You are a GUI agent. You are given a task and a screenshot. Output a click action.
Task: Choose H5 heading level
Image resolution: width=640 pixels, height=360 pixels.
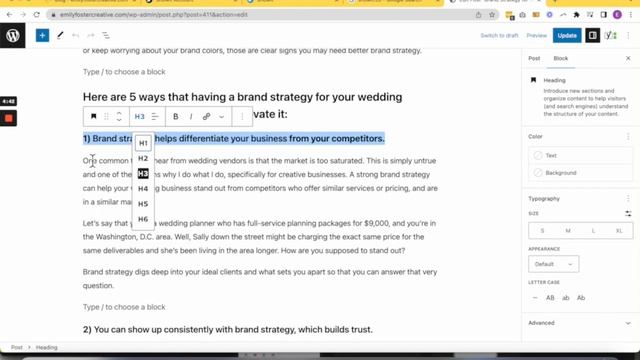(x=143, y=204)
